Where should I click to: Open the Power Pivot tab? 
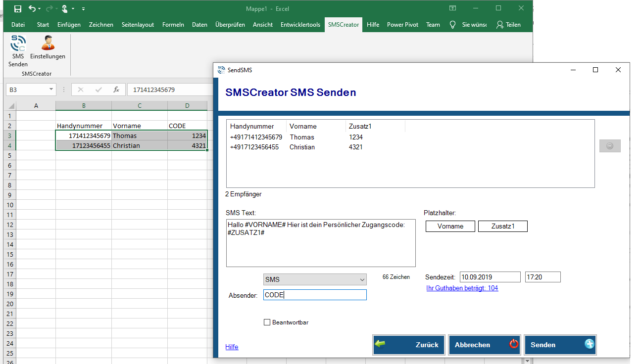402,24
